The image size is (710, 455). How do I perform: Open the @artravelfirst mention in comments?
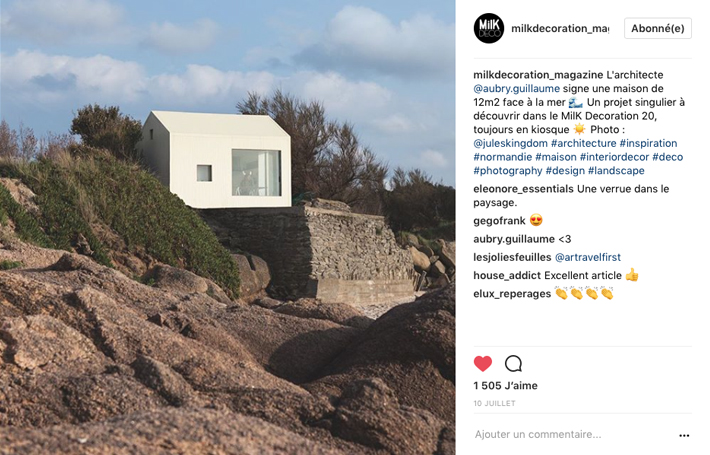pyautogui.click(x=588, y=257)
